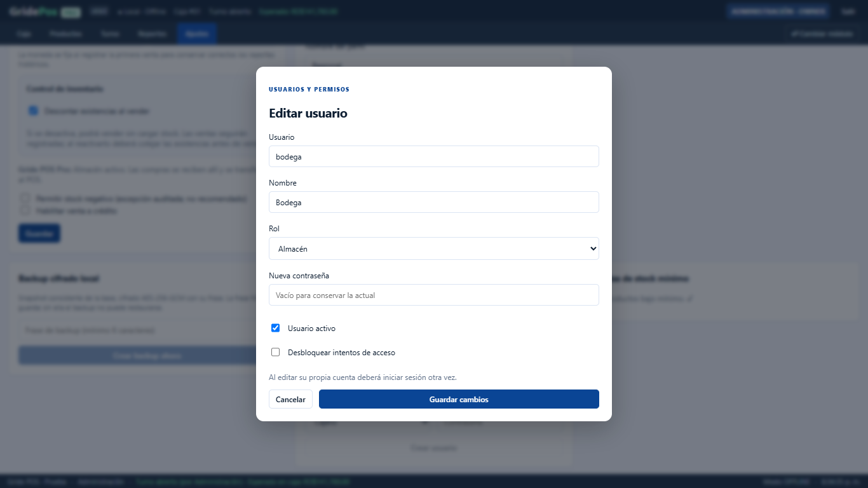The width and height of the screenshot is (868, 488).
Task: Click the Usuario field containing bodega
Action: (x=434, y=156)
